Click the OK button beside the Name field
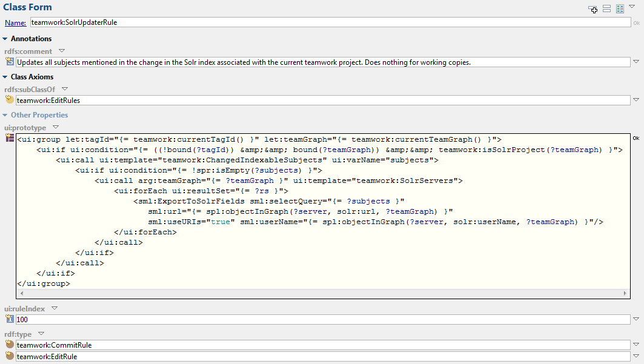Screen dimensions: 644x364 click(637, 23)
